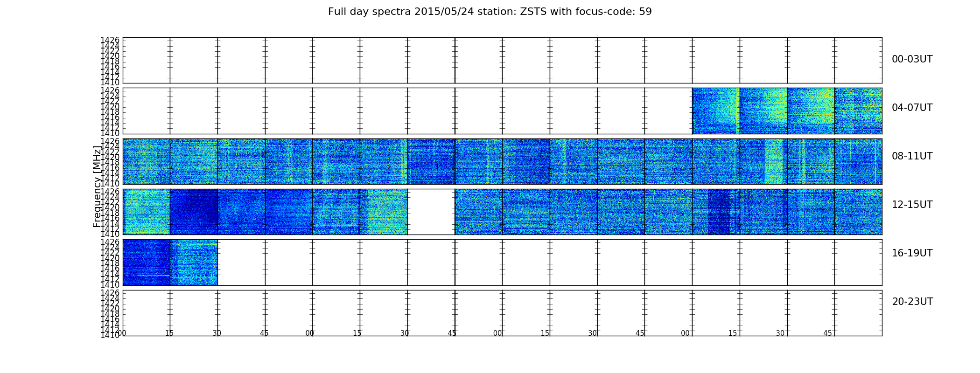Click the empty 20-23UT spectrum panel

pyautogui.click(x=502, y=313)
